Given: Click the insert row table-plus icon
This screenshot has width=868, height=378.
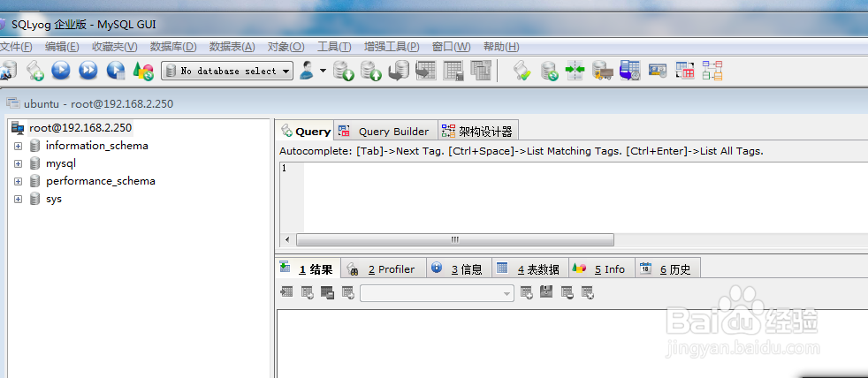Looking at the screenshot, I should click(x=527, y=292).
